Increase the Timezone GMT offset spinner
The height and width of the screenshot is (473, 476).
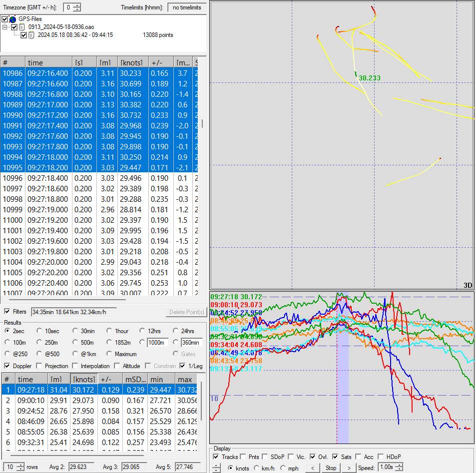pos(77,5)
